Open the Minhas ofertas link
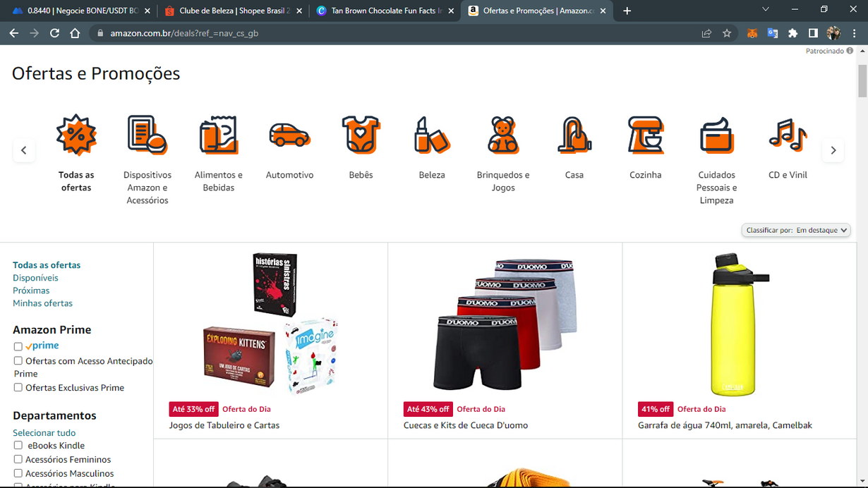868x488 pixels. [x=42, y=303]
